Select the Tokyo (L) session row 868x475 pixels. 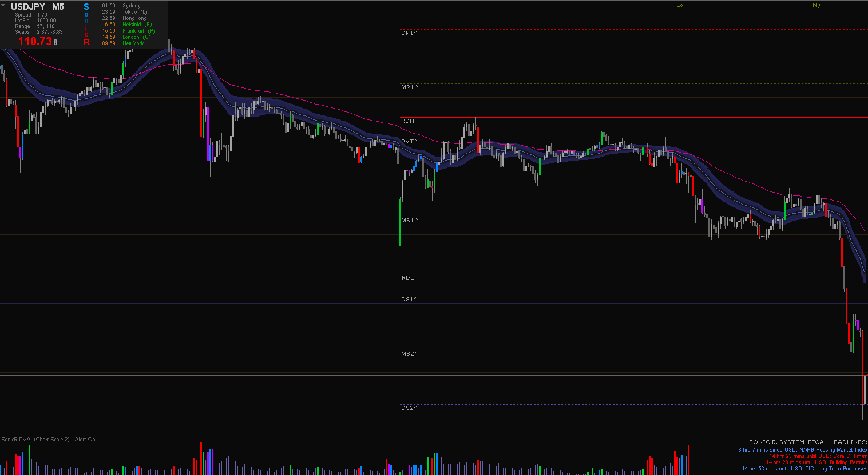point(125,12)
